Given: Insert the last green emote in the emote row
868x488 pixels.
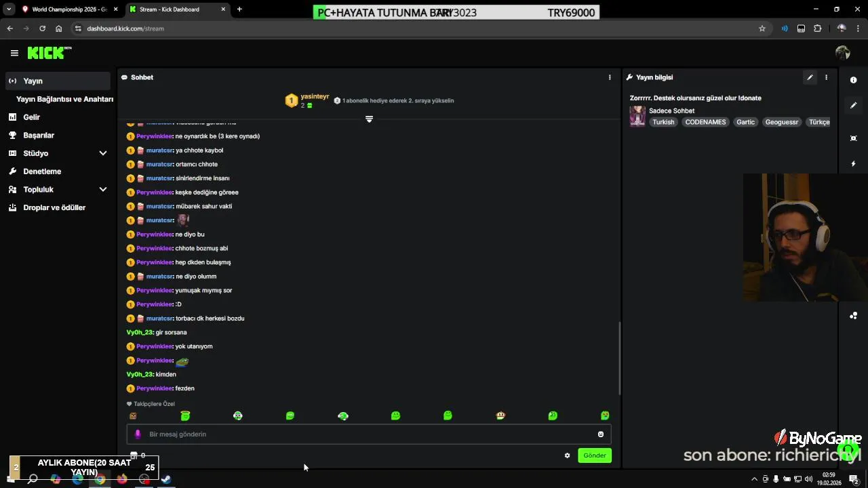Looking at the screenshot, I should coord(605,415).
